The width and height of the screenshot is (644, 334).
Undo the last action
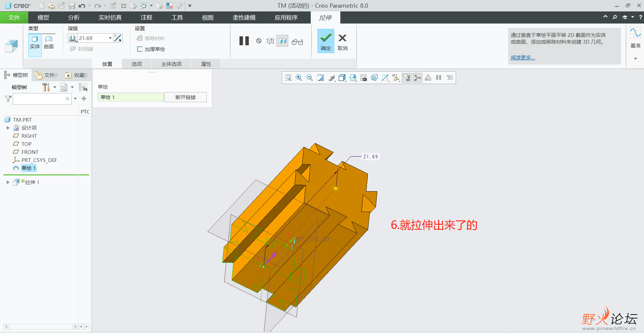(x=82, y=6)
